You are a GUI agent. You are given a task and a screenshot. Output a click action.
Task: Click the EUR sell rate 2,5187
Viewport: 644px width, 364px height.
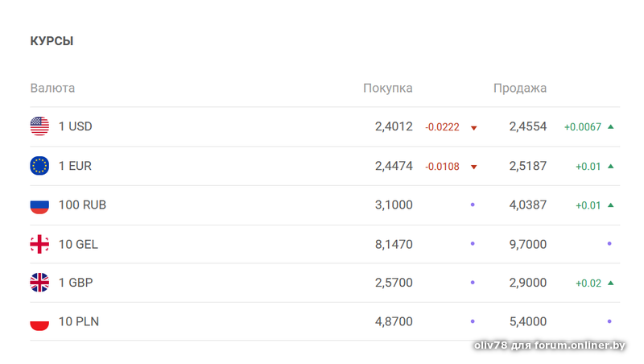click(x=527, y=166)
